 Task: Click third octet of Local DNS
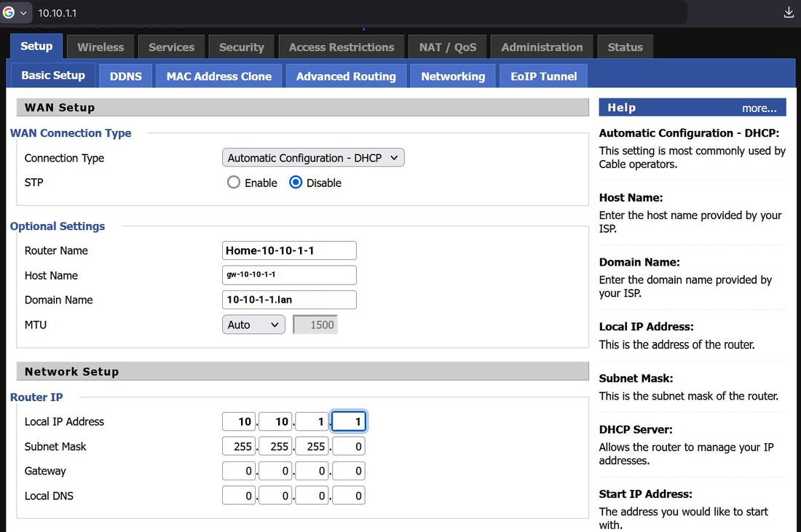[312, 496]
